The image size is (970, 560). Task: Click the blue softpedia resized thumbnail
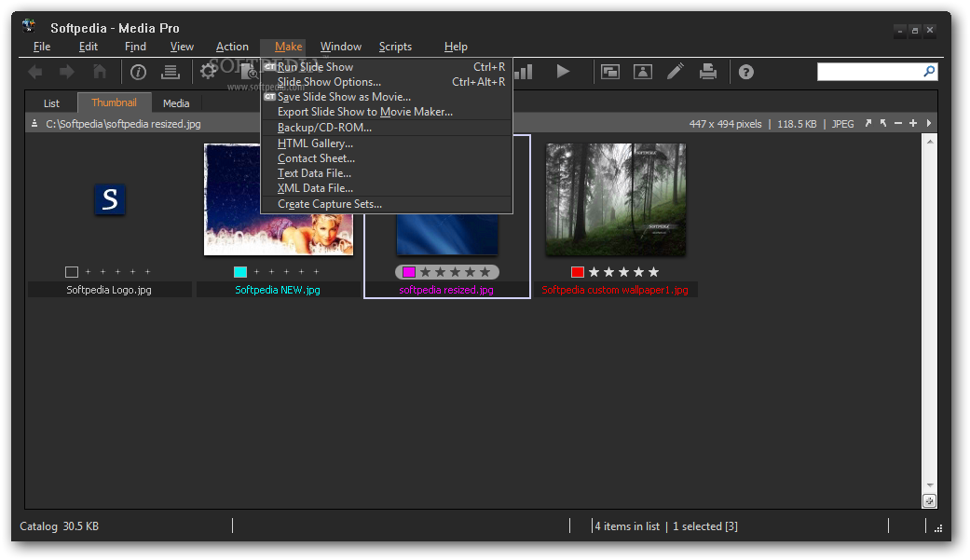coord(446,234)
